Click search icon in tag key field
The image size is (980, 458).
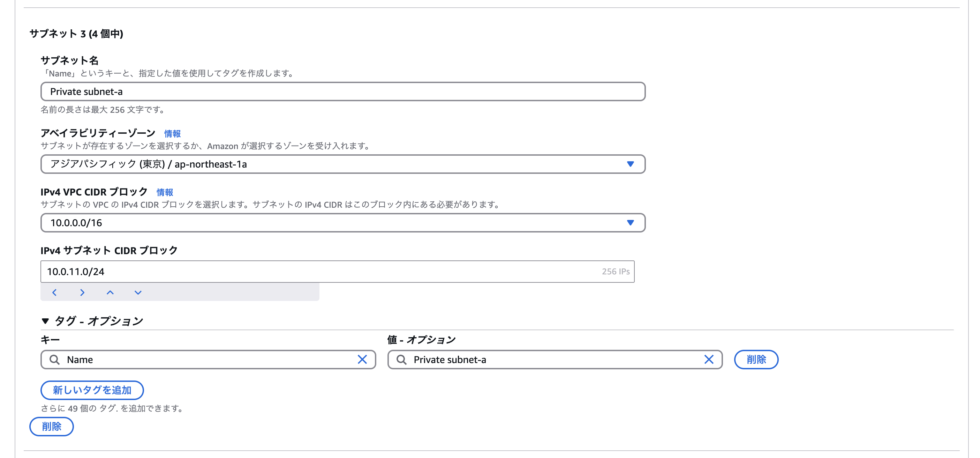click(55, 360)
